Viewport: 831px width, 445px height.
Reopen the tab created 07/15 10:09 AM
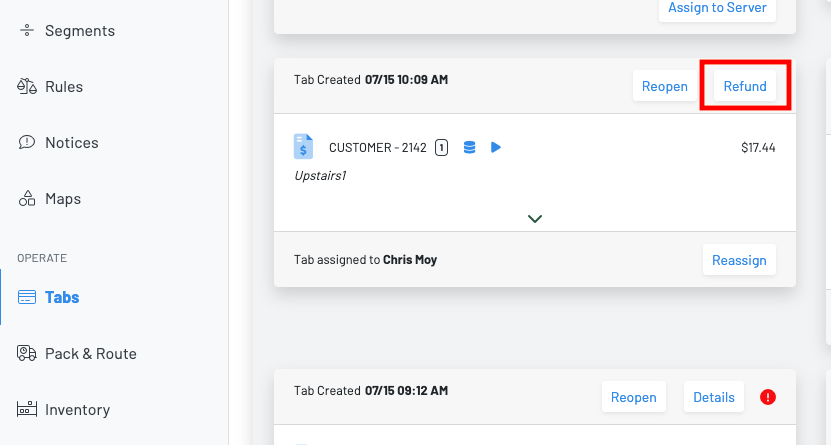point(665,86)
